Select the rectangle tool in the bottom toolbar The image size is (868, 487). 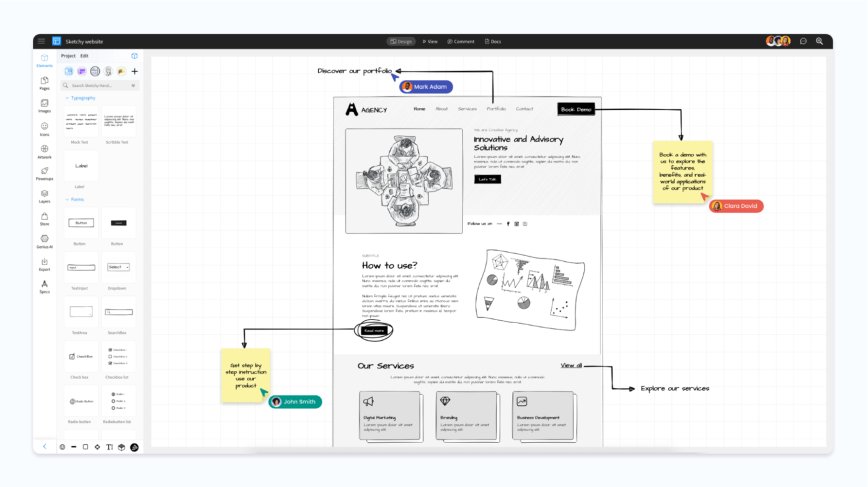point(86,447)
